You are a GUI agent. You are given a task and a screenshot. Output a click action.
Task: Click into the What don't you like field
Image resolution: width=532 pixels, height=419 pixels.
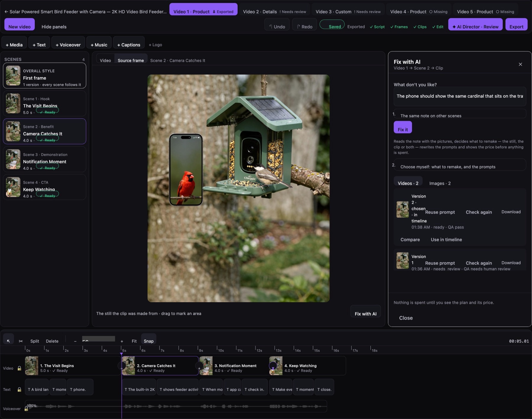pyautogui.click(x=460, y=96)
